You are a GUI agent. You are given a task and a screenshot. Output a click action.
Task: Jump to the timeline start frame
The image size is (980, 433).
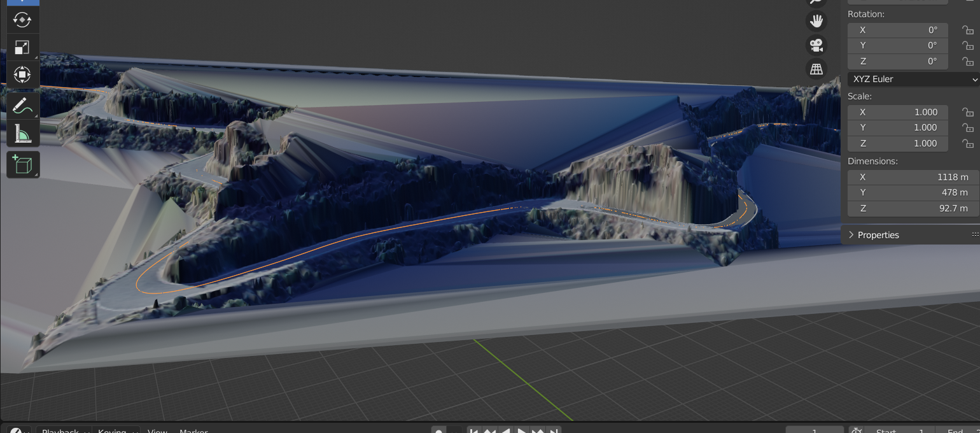pyautogui.click(x=474, y=430)
